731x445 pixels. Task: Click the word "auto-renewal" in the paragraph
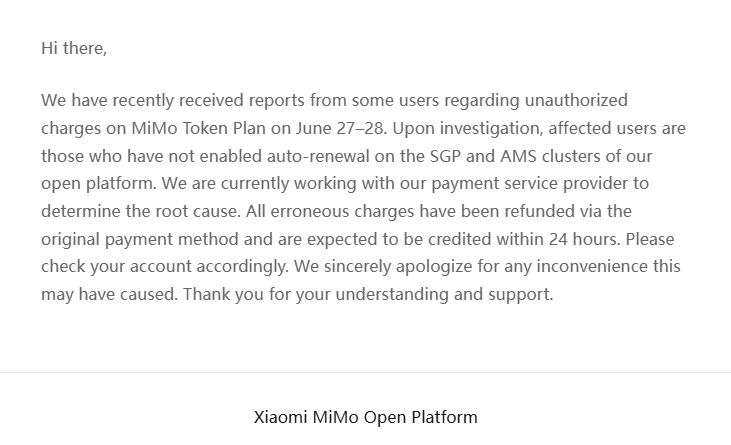(319, 156)
